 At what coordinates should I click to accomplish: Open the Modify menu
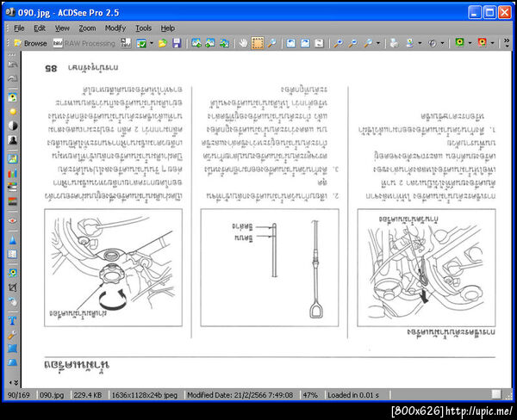[x=115, y=28]
